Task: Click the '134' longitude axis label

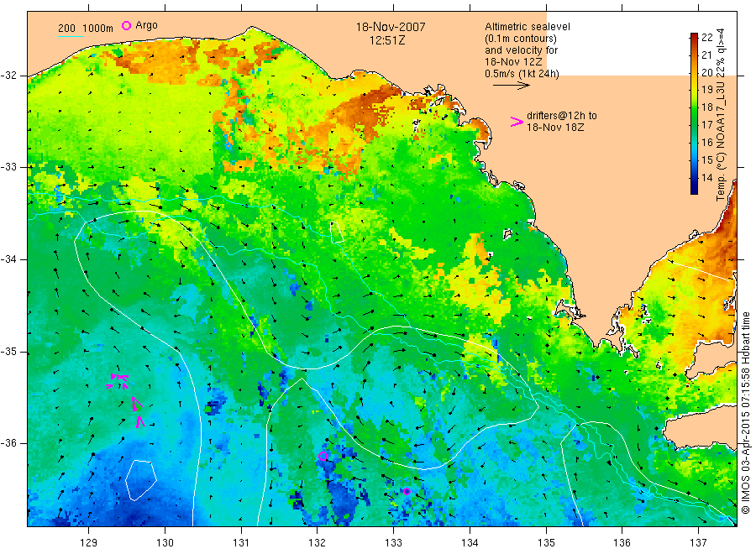Action: point(470,543)
